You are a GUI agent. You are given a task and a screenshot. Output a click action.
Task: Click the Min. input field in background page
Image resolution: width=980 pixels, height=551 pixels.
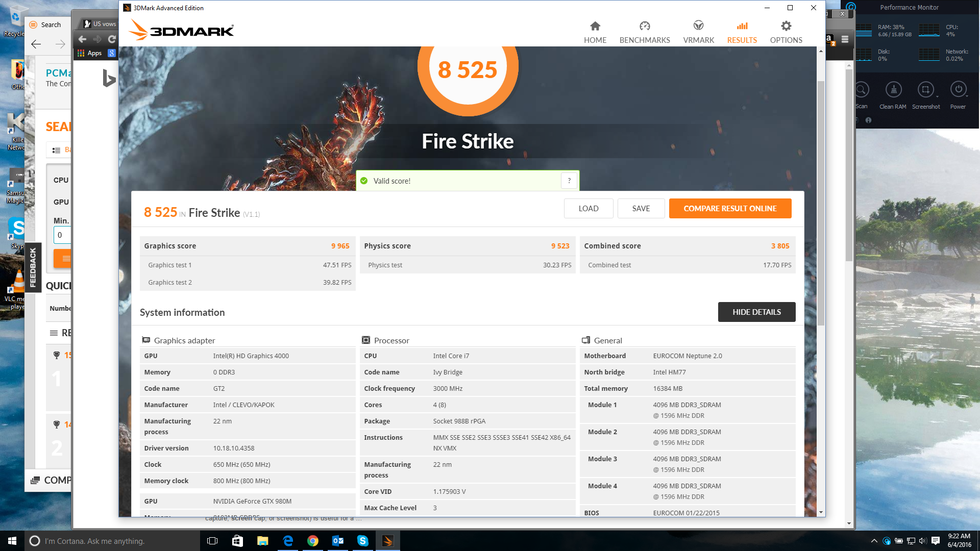(62, 235)
